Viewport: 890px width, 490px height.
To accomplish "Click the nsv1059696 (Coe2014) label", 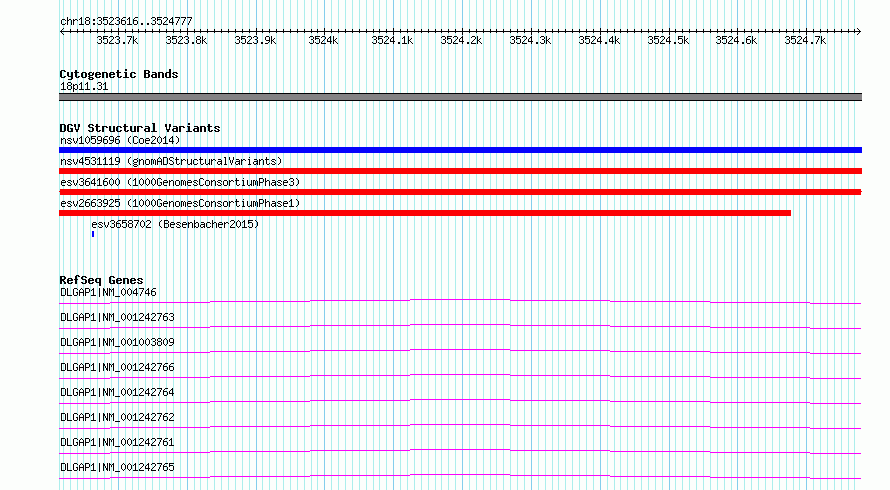I will point(120,140).
